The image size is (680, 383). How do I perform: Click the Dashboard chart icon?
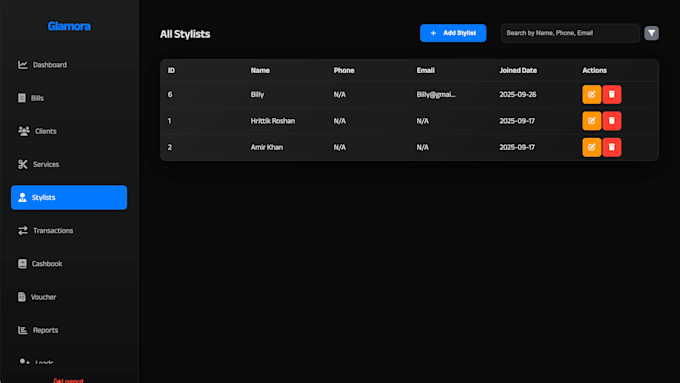click(23, 65)
